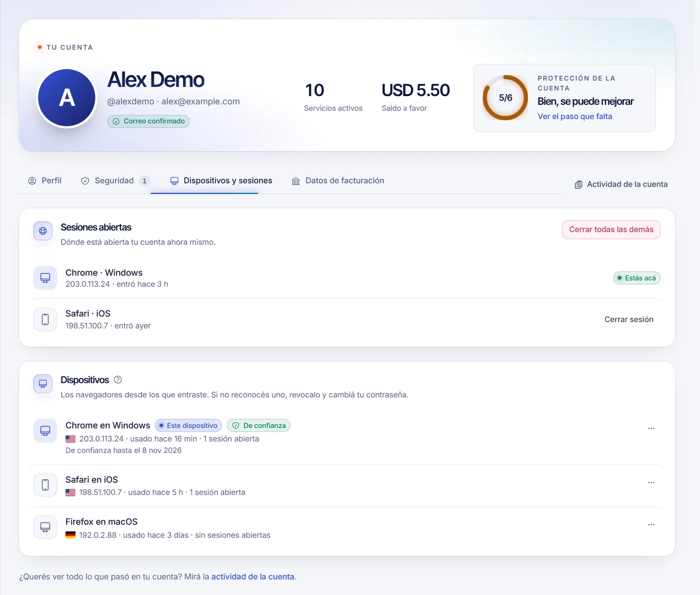
Task: Click the person icon on Perfil tab
Action: (x=32, y=181)
